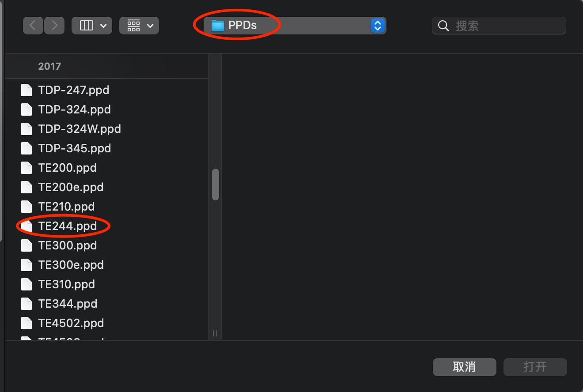
Task: Select the TDP-324W.ppd file
Action: point(79,129)
